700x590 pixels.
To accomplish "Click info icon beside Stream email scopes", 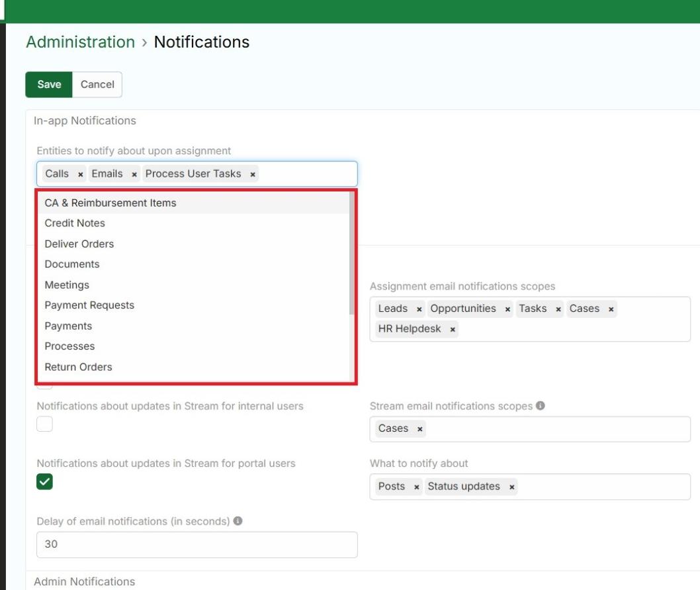I will [541, 406].
